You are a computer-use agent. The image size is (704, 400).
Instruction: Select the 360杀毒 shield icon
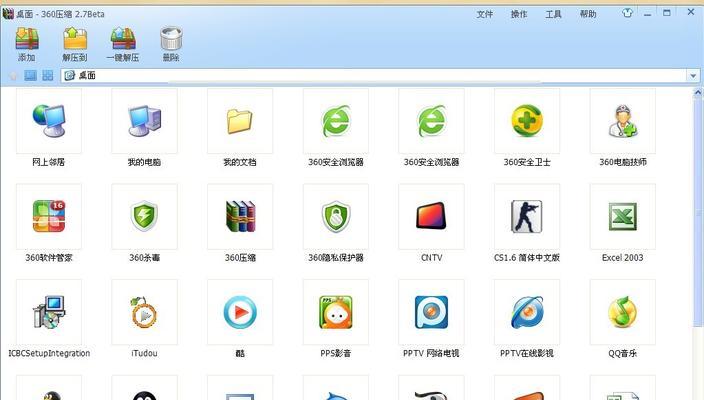tap(144, 216)
